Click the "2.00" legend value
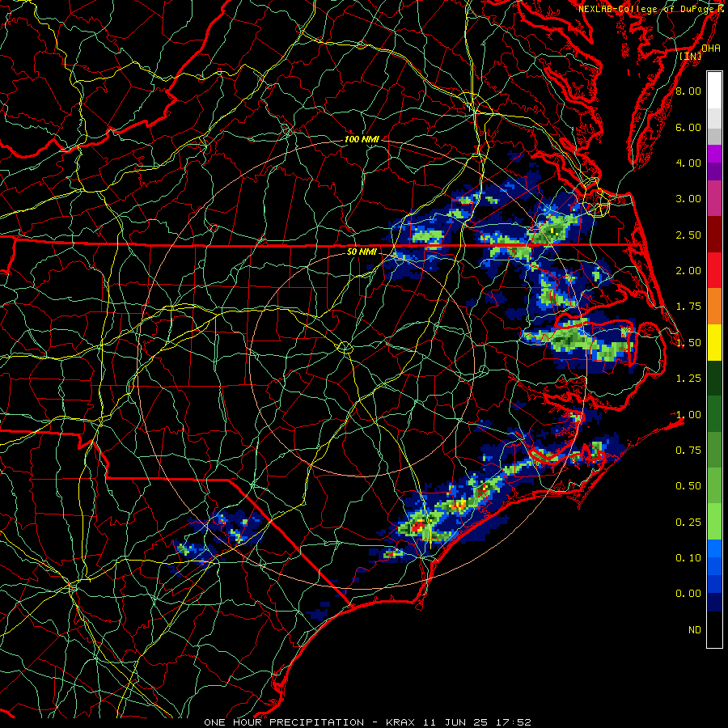728x728 pixels. pos(688,271)
